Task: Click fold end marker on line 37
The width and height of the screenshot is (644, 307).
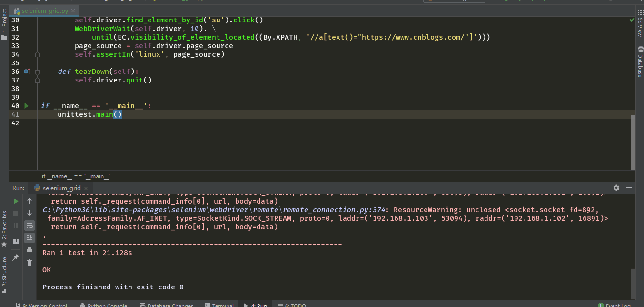Action: pos(37,80)
